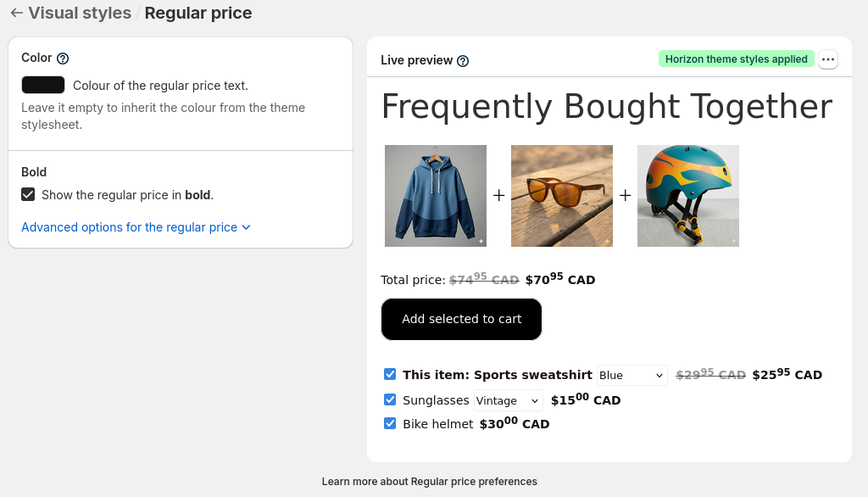The width and height of the screenshot is (868, 497).
Task: Click the help icon next to Color
Action: tap(63, 59)
